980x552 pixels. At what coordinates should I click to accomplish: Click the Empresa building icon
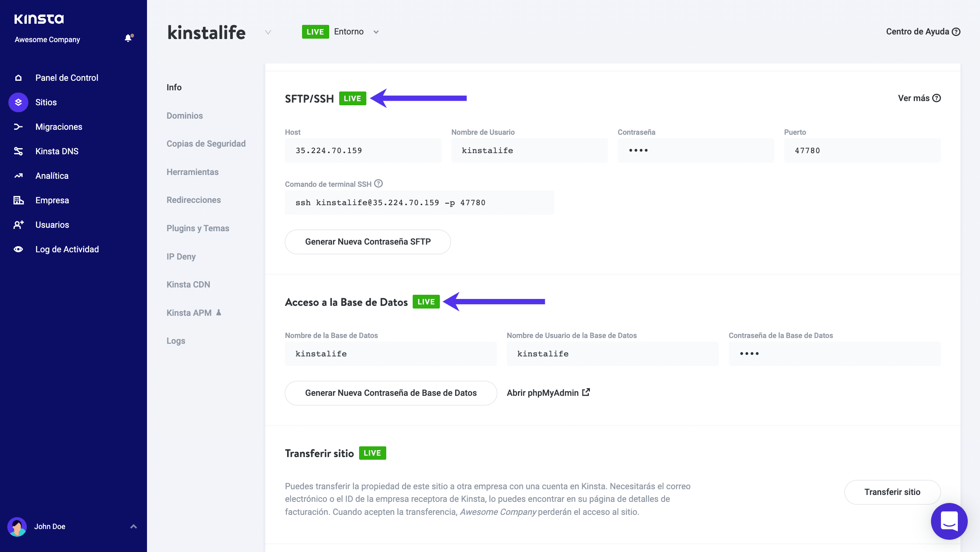click(x=18, y=200)
